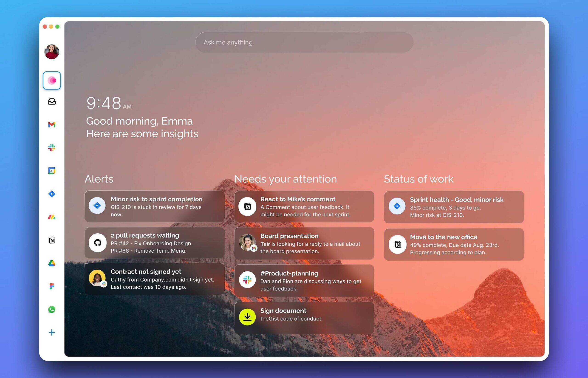Image resolution: width=588 pixels, height=378 pixels.
Task: Click the Alerts section heading
Action: tap(99, 179)
